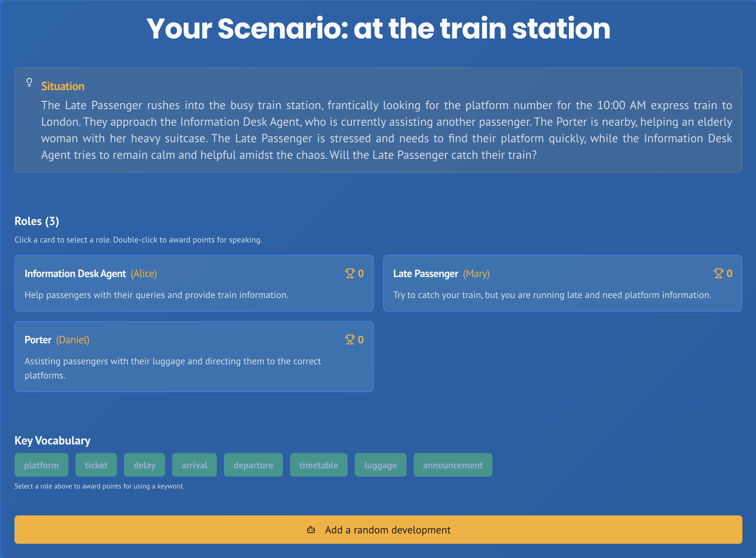The width and height of the screenshot is (756, 558).
Task: Click the robot icon in random development button
Action: [311, 530]
